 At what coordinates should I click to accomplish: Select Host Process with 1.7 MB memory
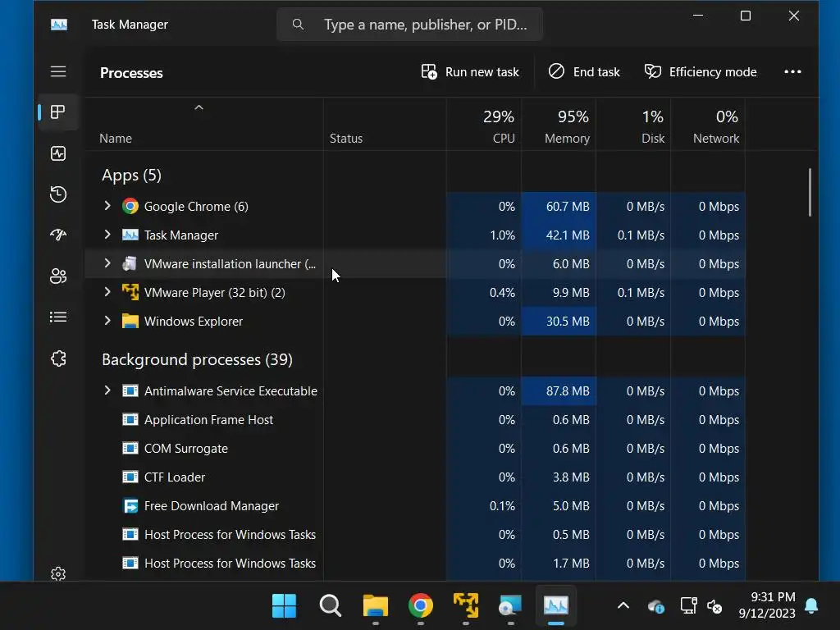(414, 564)
